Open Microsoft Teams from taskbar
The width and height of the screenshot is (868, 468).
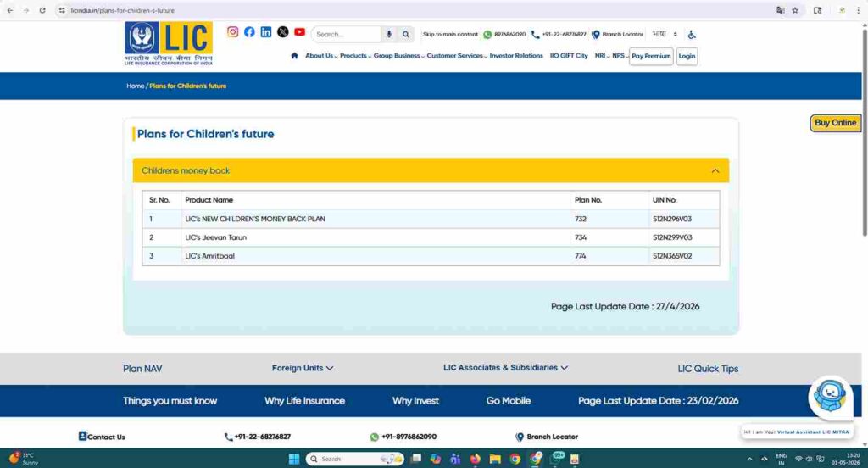tap(455, 459)
